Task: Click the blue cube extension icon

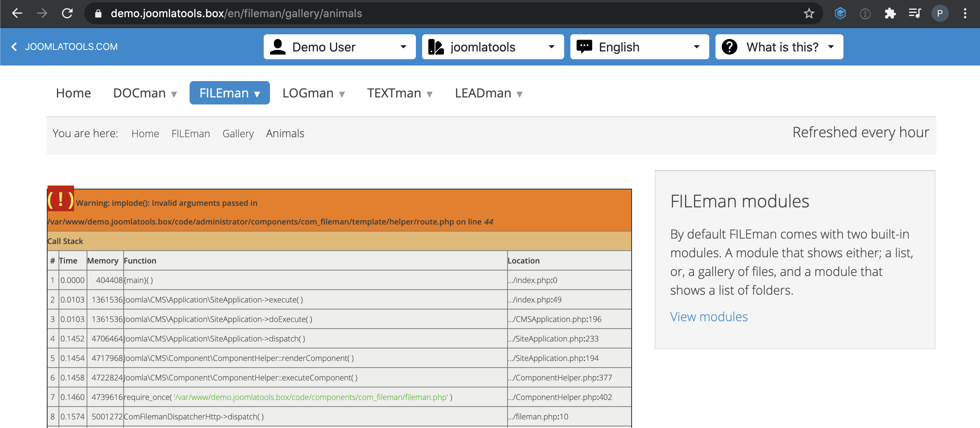Action: pos(841,13)
